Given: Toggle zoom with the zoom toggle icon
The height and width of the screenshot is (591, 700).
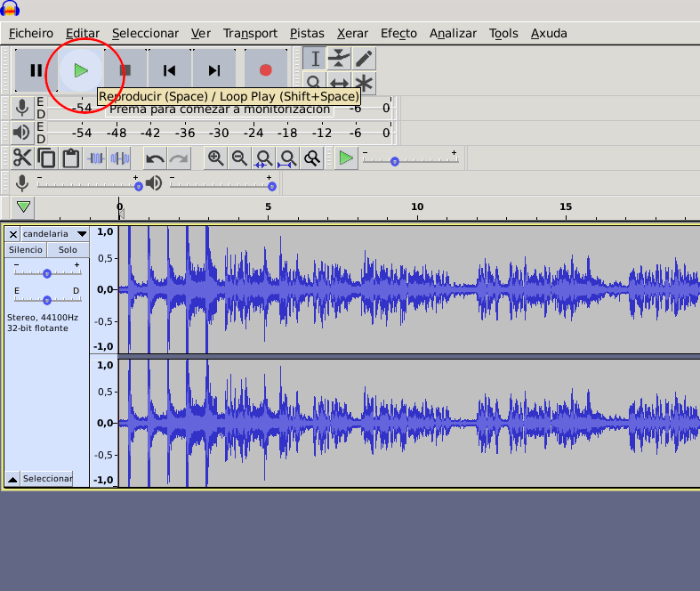Looking at the screenshot, I should pyautogui.click(x=312, y=158).
